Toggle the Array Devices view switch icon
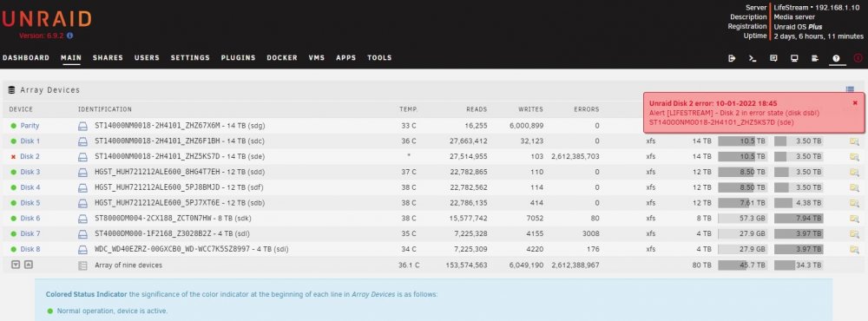868x321 pixels. [x=850, y=89]
